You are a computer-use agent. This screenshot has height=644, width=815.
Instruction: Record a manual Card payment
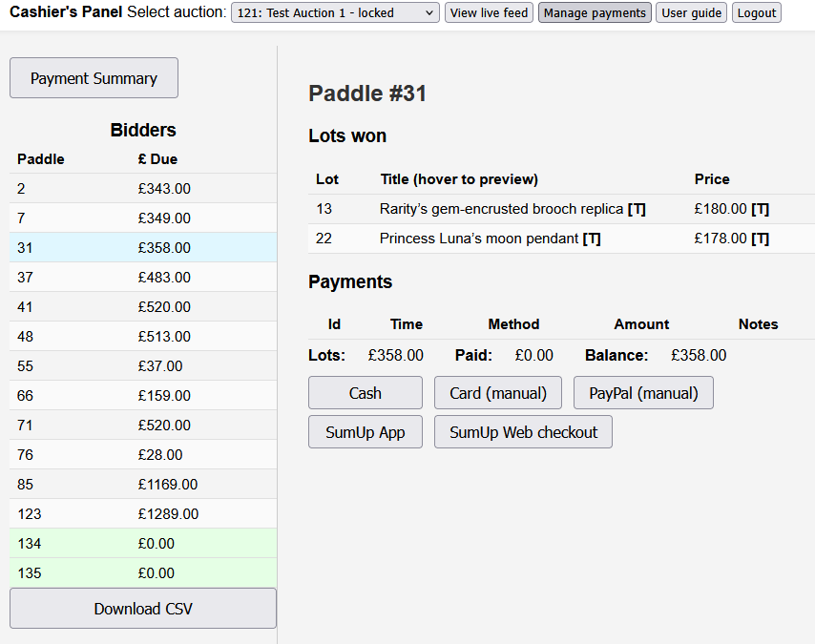pyautogui.click(x=497, y=392)
